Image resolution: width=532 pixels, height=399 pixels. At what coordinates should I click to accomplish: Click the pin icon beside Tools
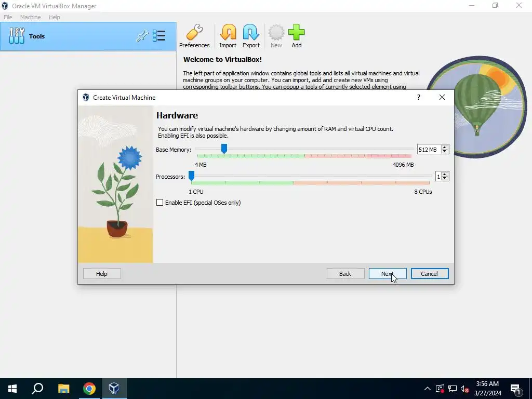pos(142,36)
